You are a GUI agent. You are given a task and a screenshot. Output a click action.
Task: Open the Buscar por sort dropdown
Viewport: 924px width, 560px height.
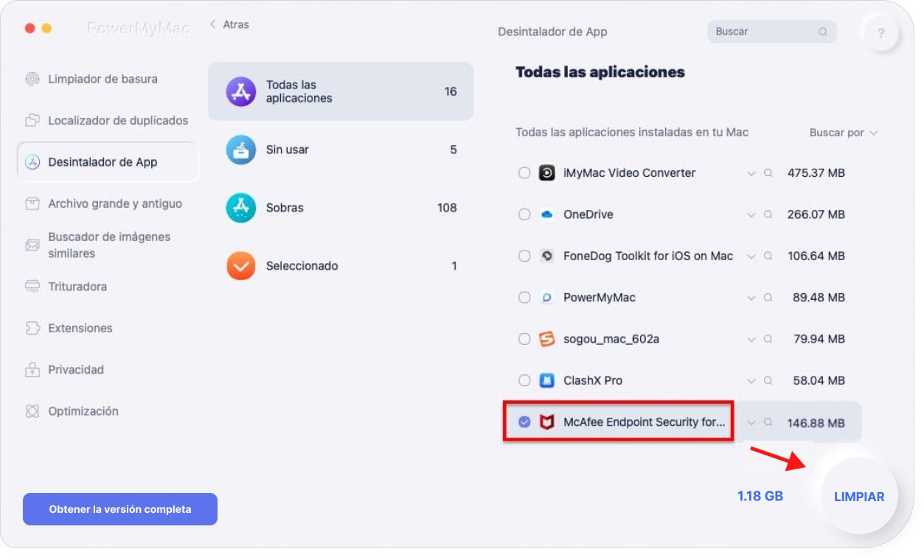844,133
